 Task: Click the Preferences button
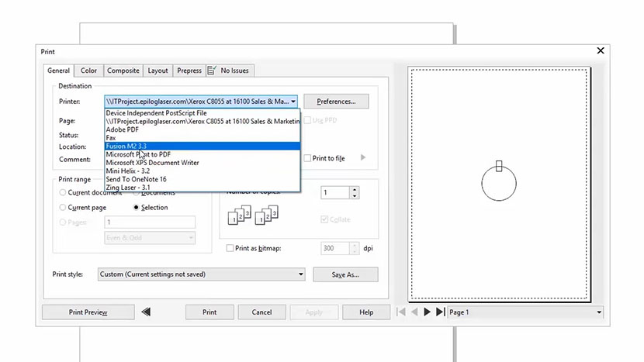point(336,102)
